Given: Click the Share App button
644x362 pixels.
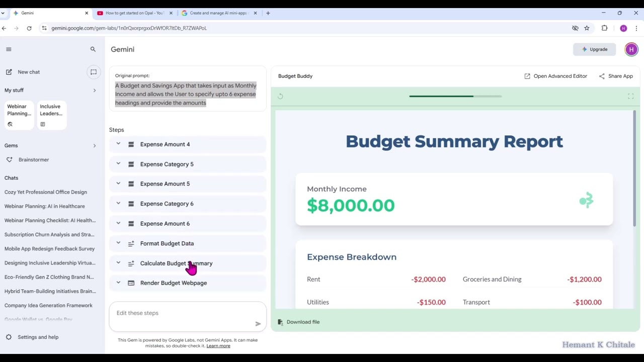Looking at the screenshot, I should pos(615,76).
